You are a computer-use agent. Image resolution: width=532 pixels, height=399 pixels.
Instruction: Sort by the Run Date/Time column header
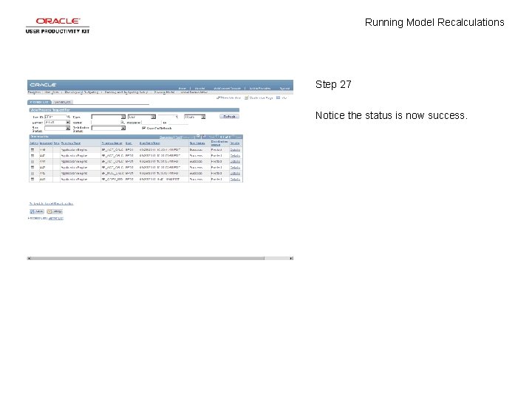tap(149, 143)
